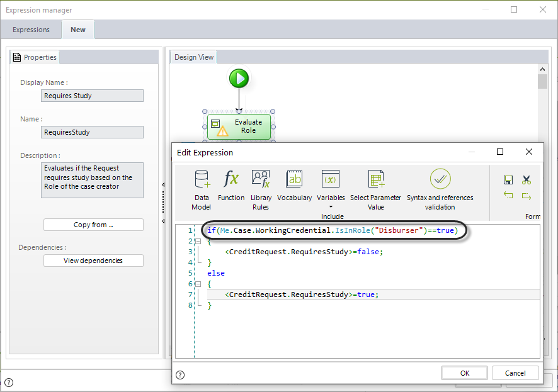Click the Design View vertical scrollbar thumb

tap(542, 81)
